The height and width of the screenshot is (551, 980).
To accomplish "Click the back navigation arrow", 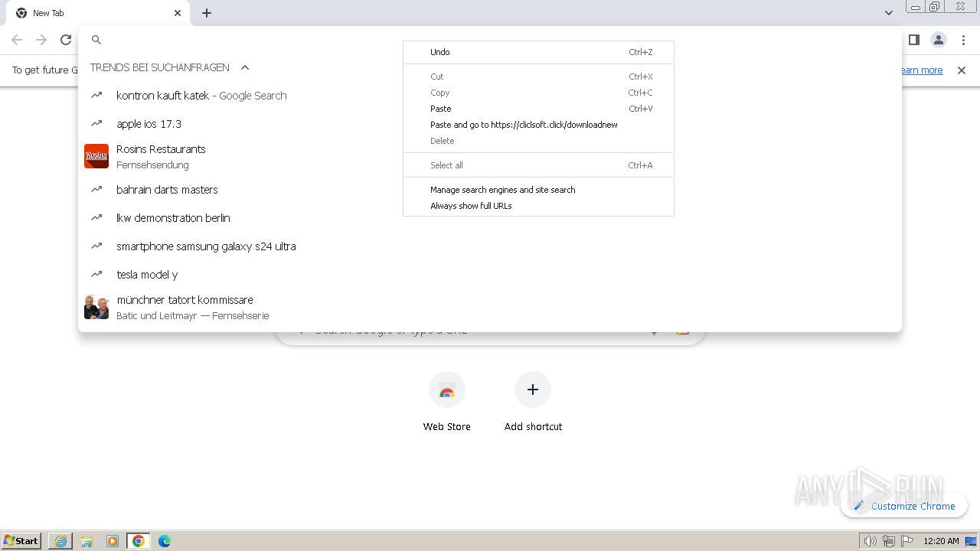I will point(17,40).
